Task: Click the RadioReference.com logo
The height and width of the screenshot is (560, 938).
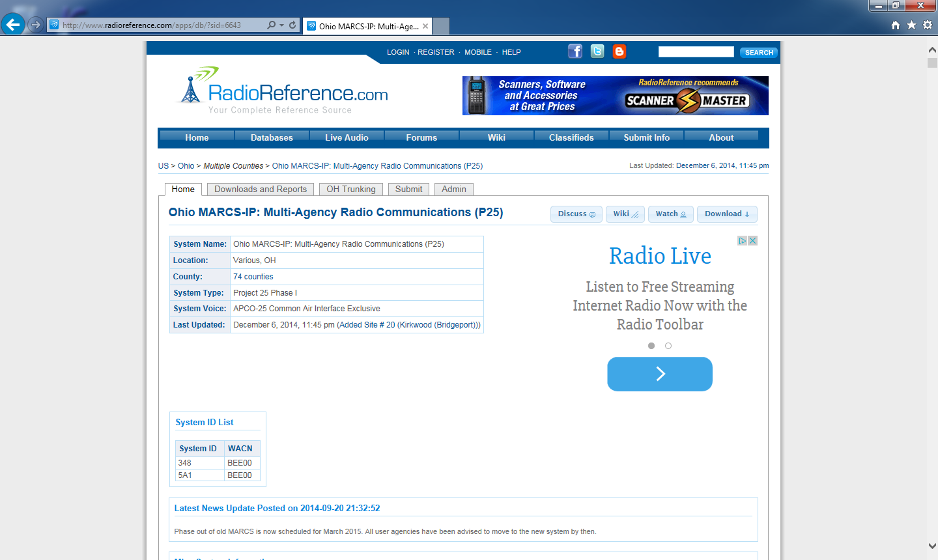Action: tap(284, 91)
